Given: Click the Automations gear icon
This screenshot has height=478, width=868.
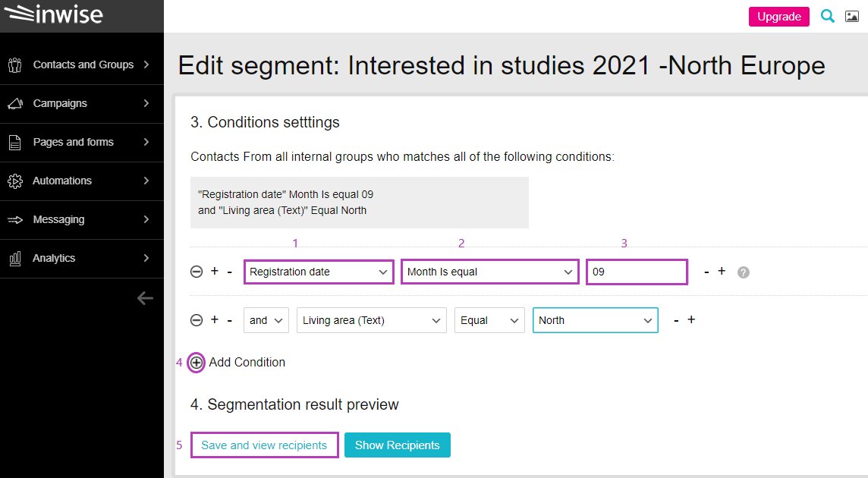Looking at the screenshot, I should pos(14,181).
